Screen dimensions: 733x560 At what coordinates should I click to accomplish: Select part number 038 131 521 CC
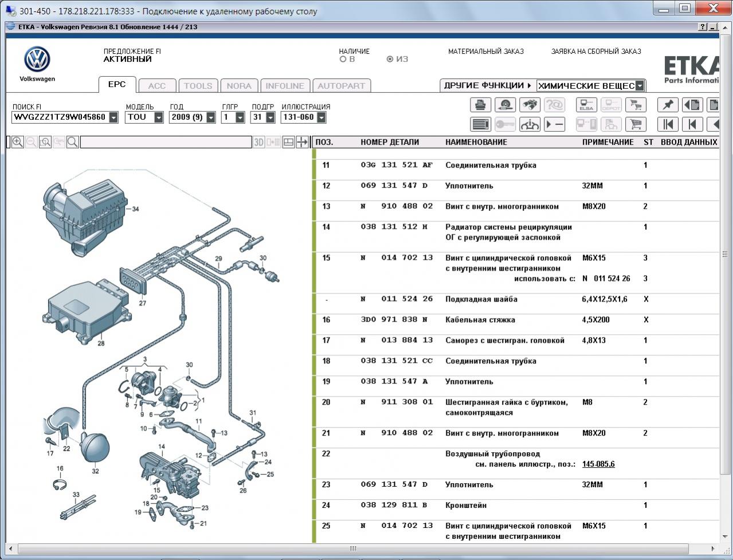pos(397,361)
